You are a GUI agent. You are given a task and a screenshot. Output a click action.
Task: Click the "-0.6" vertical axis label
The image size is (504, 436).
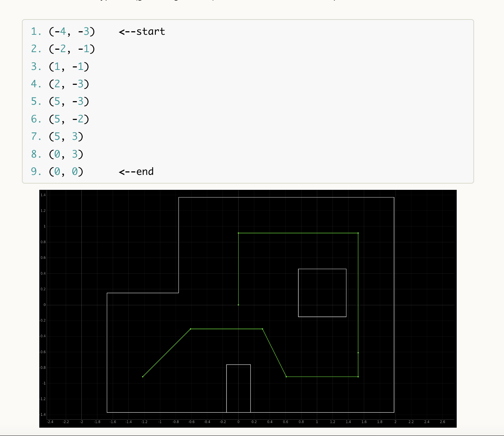pyautogui.click(x=43, y=352)
